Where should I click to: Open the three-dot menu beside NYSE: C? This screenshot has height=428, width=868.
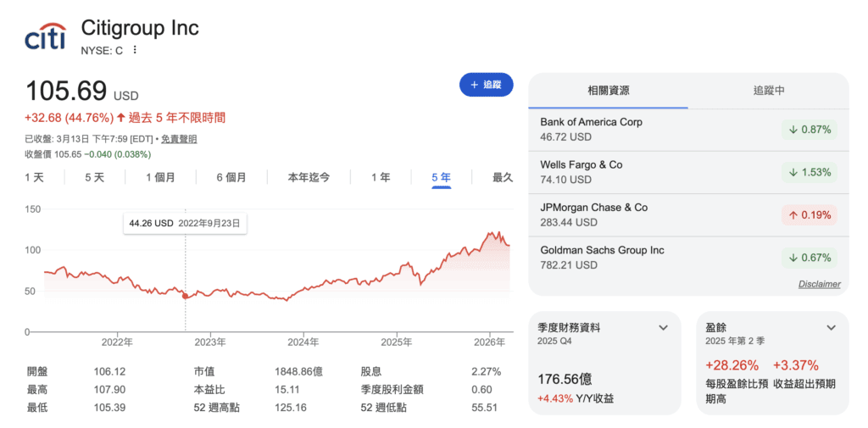pyautogui.click(x=135, y=50)
